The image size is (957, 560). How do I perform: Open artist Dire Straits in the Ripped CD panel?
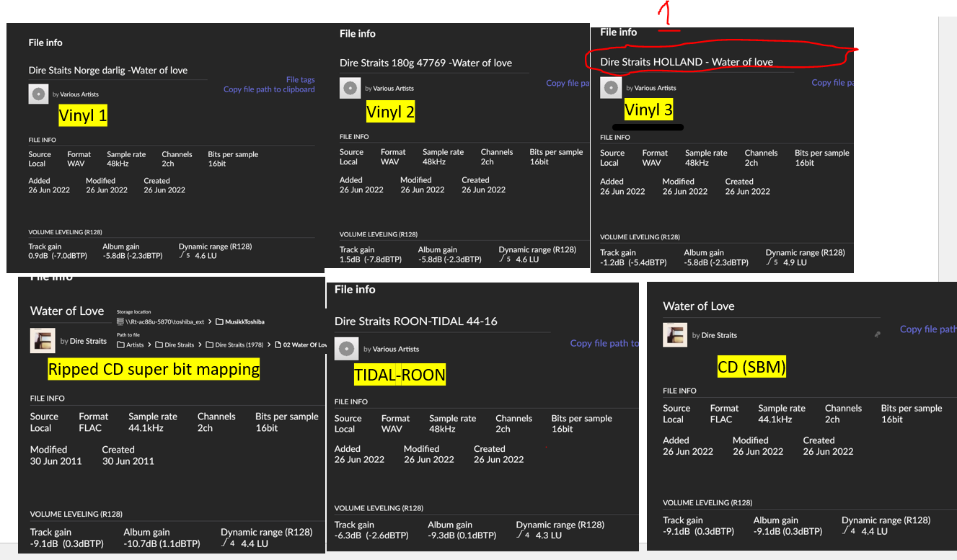pos(88,341)
